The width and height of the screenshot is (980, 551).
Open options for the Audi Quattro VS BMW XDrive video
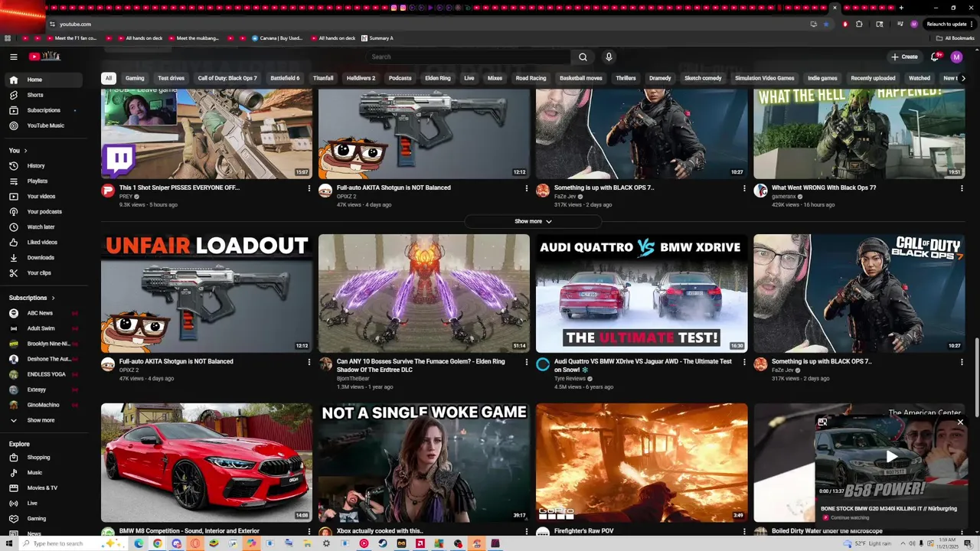pos(744,362)
